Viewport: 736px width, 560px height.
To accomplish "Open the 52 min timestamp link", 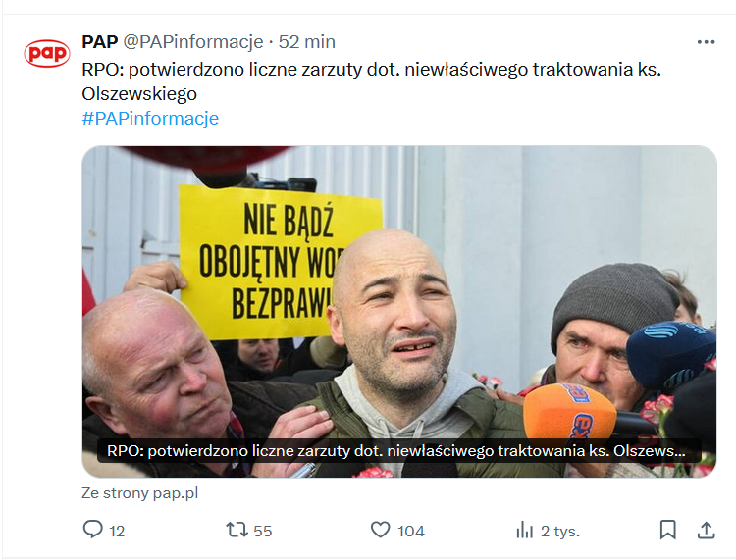I will click(x=307, y=42).
